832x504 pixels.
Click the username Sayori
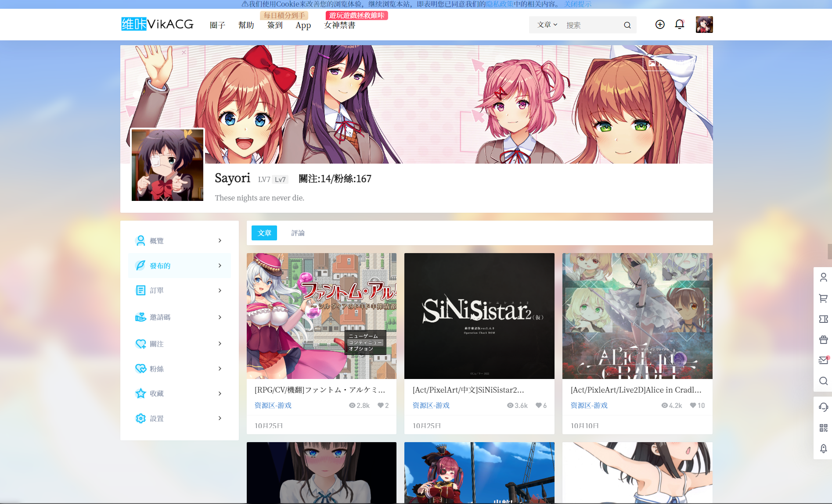pos(232,178)
